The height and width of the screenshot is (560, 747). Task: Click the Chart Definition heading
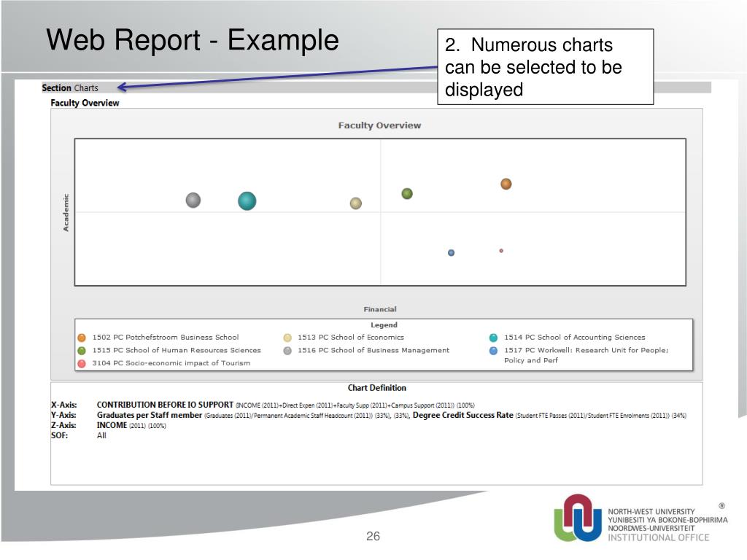coord(376,388)
